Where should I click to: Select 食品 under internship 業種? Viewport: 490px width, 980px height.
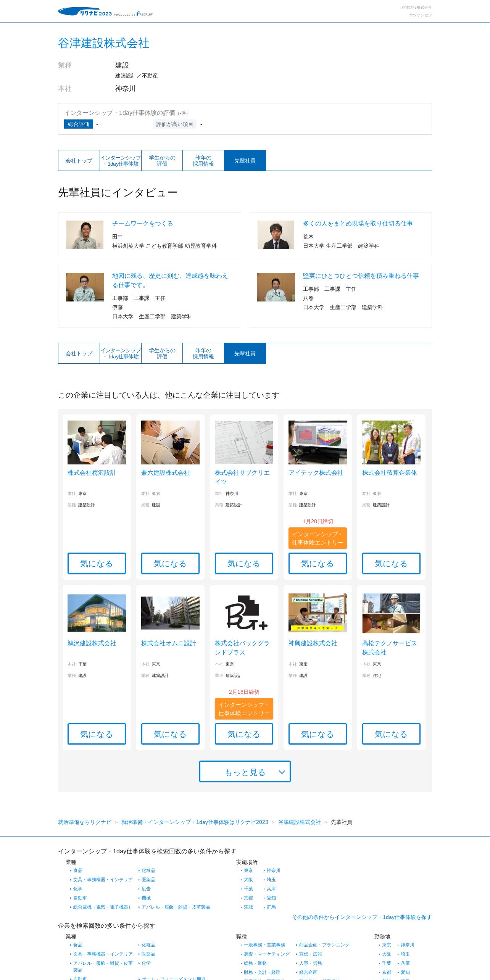pyautogui.click(x=78, y=870)
